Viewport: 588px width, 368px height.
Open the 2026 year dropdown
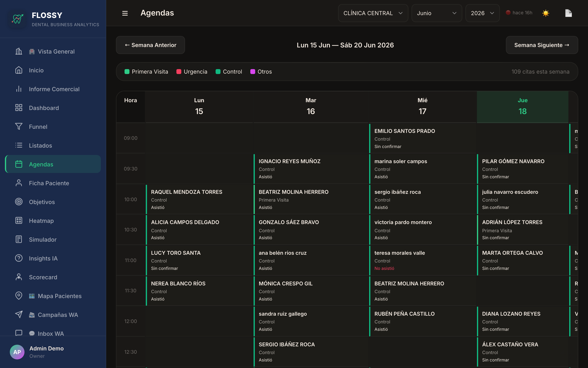click(482, 13)
